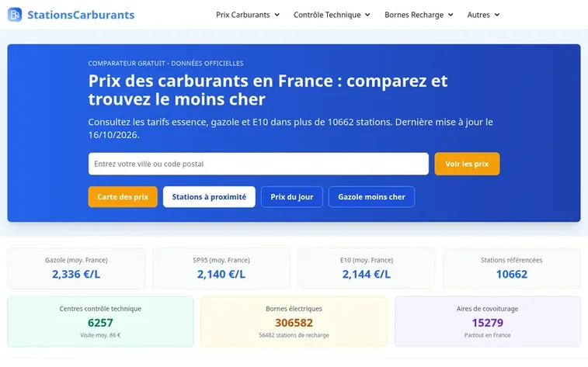Open the StationsCarburants home link
Viewport: 588px width, 367px height.
[x=71, y=15]
